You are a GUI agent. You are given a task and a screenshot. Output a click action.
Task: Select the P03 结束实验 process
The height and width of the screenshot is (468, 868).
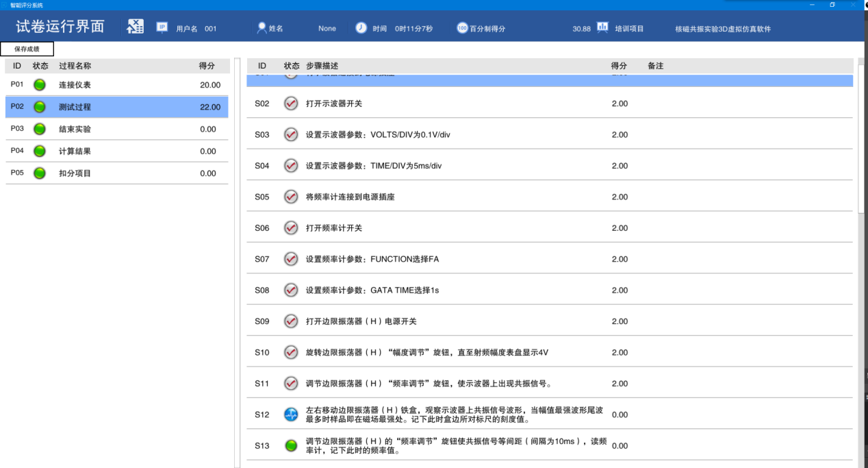[116, 129]
